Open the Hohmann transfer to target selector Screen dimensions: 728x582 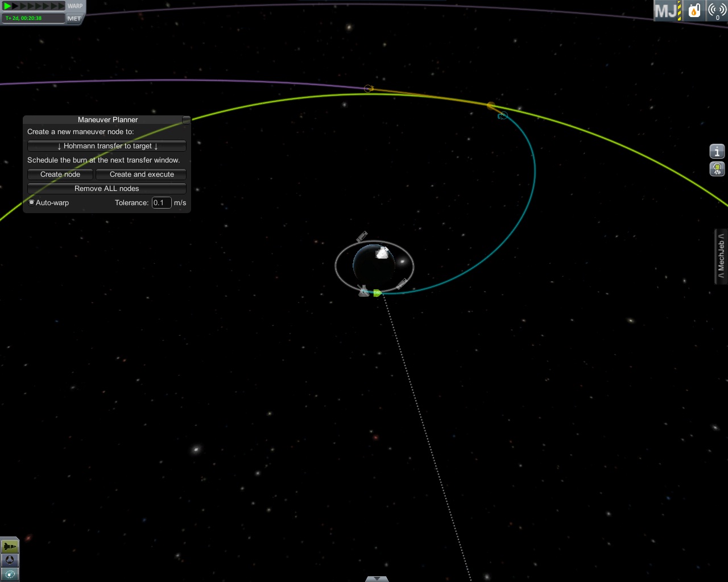pyautogui.click(x=107, y=145)
